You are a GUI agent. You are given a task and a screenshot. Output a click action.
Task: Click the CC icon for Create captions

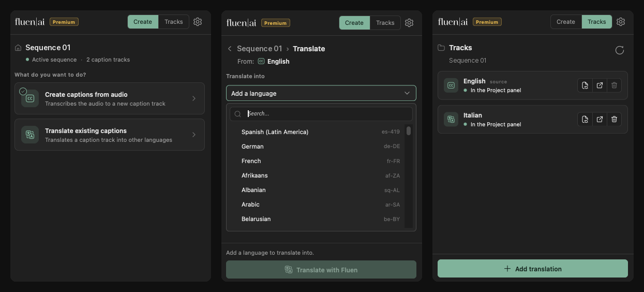click(30, 98)
